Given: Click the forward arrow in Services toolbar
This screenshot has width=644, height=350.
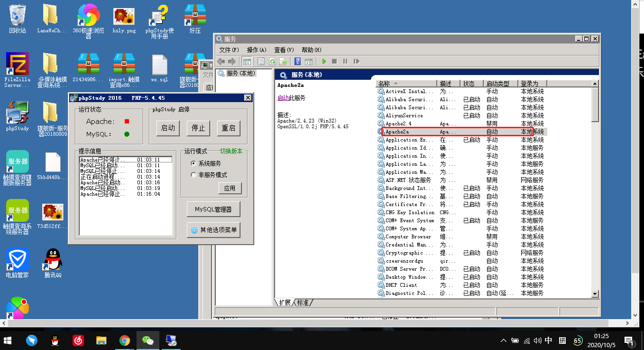Looking at the screenshot, I should tap(232, 61).
